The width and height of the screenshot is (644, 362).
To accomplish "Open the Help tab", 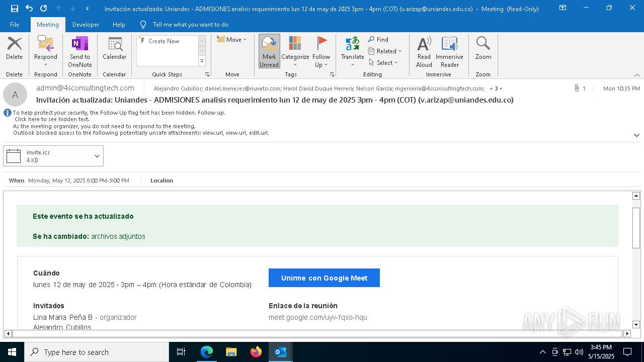I will [x=119, y=25].
